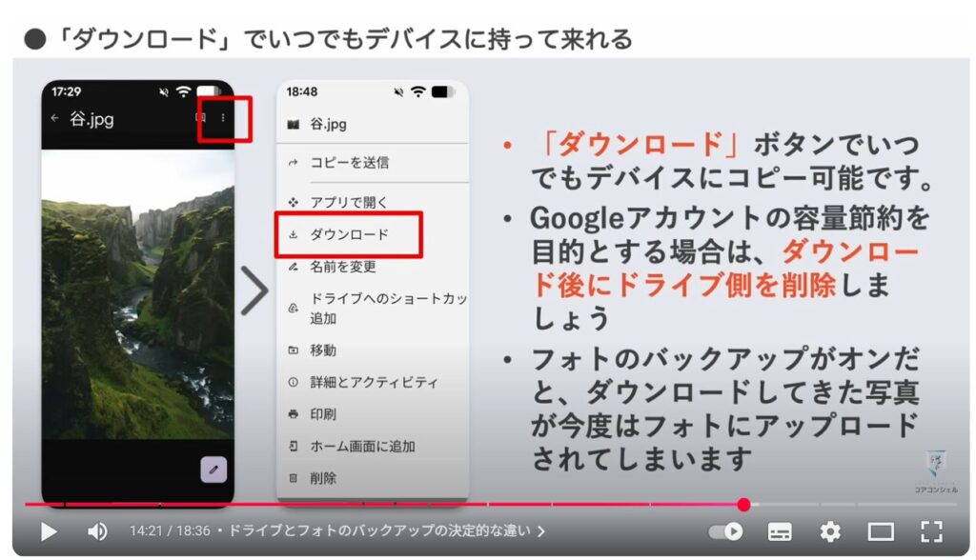Tap the pencil edit button on the photo
Viewport: 976px width, 560px height.
pos(213,470)
